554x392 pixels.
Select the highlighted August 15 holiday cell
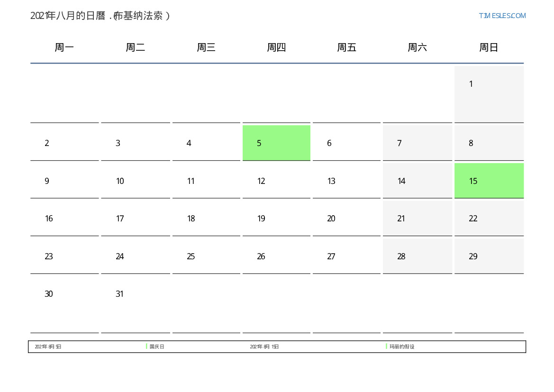tap(489, 181)
